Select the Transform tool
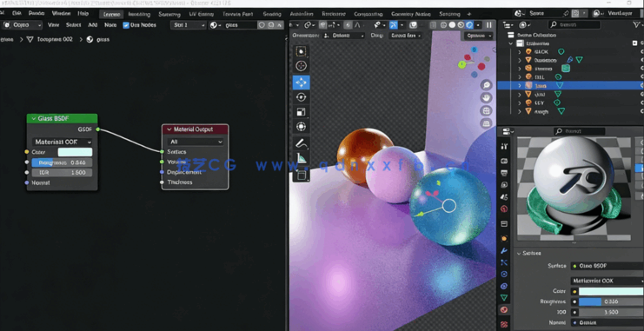The width and height of the screenshot is (644, 331). [x=301, y=127]
